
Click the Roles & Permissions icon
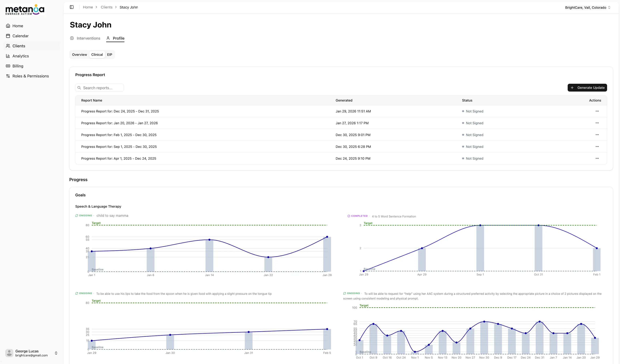tap(8, 76)
